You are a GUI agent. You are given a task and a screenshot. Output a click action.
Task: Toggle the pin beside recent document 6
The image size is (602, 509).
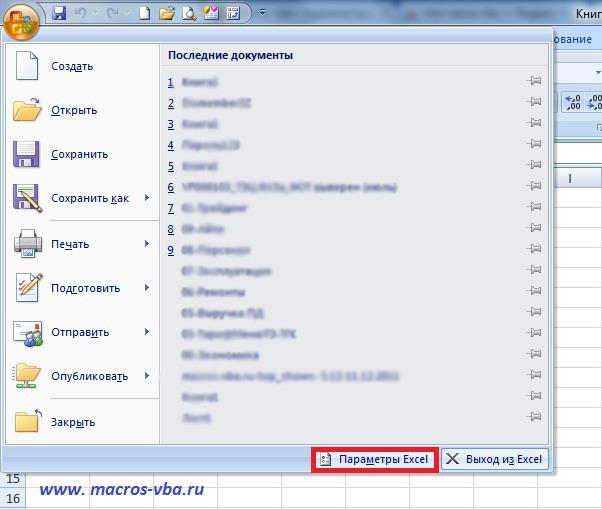(534, 186)
